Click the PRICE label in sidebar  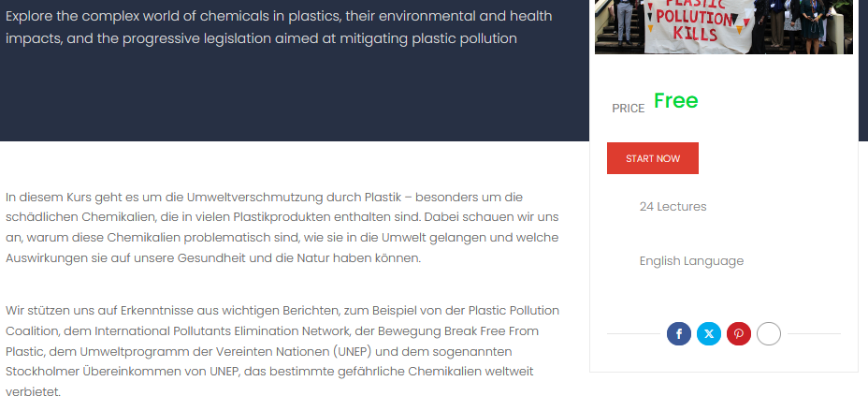[628, 109]
